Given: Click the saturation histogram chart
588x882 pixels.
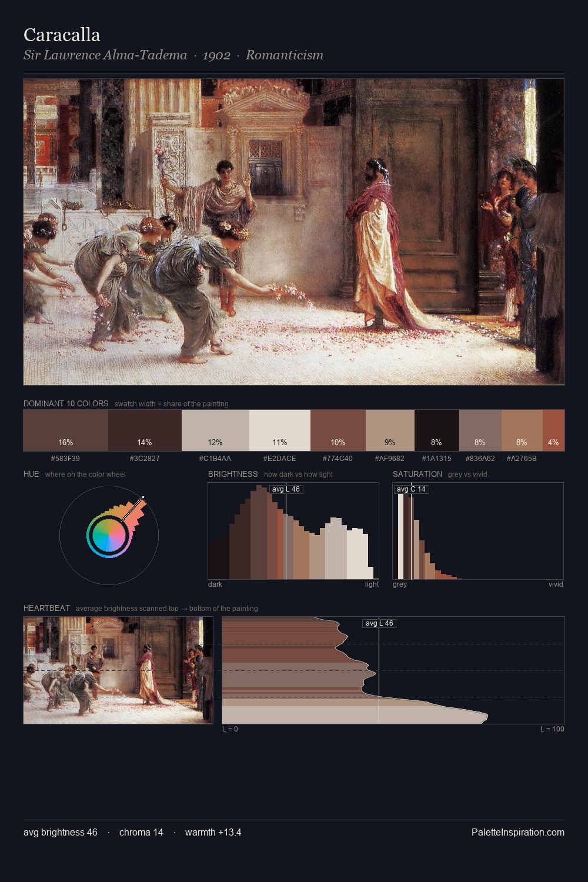Looking at the screenshot, I should [x=478, y=531].
